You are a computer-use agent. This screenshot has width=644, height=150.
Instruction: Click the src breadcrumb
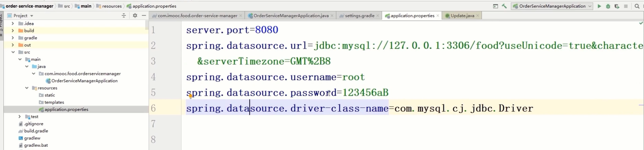[64, 6]
